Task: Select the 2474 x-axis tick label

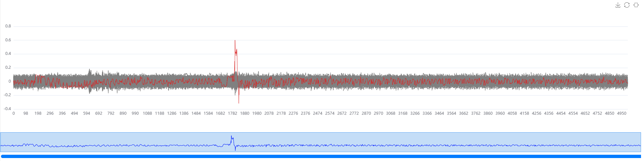Action: (318, 113)
